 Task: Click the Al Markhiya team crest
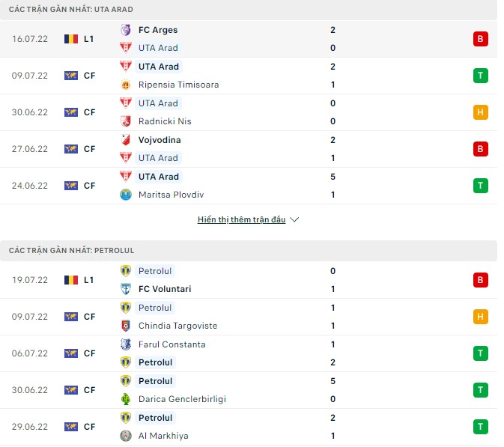click(x=126, y=436)
